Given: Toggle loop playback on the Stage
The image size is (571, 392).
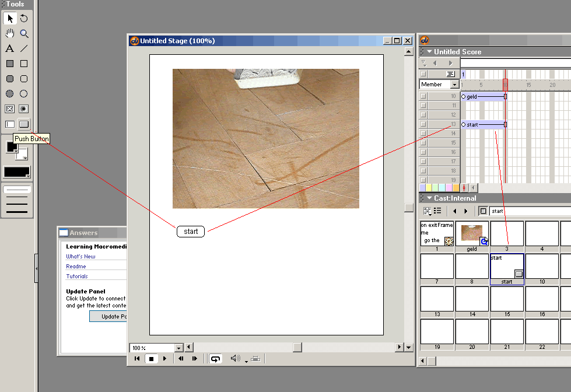Looking at the screenshot, I should (216, 359).
